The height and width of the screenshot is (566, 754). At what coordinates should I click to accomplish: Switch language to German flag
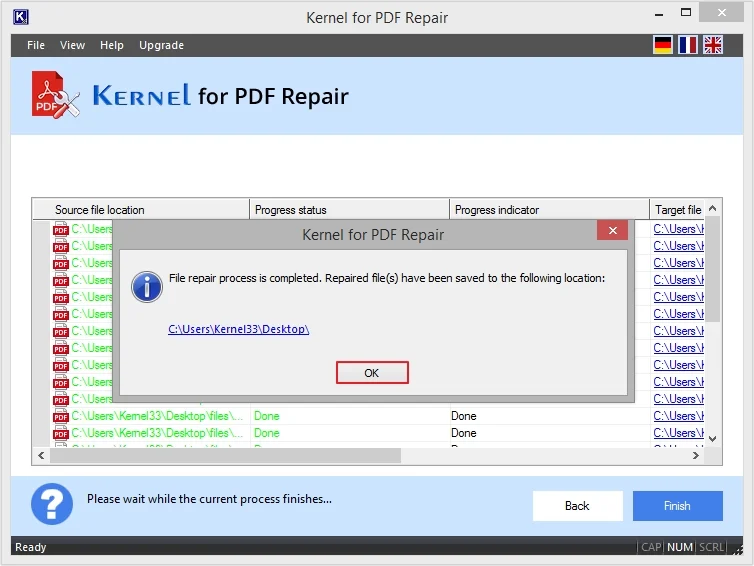[x=663, y=45]
